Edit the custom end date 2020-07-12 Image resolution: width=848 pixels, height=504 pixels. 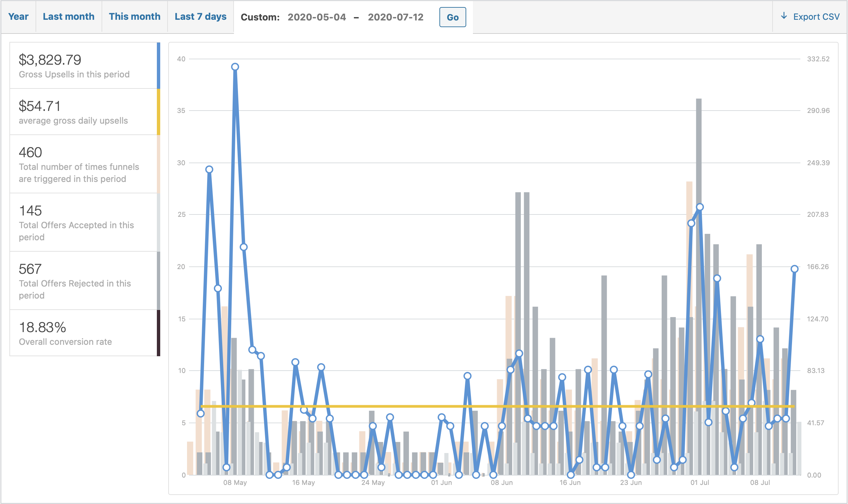click(395, 17)
